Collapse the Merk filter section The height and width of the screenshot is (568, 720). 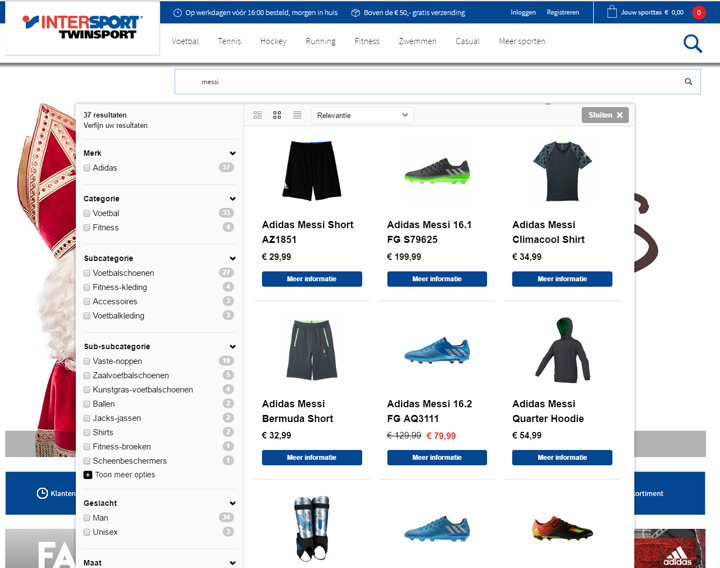(233, 153)
